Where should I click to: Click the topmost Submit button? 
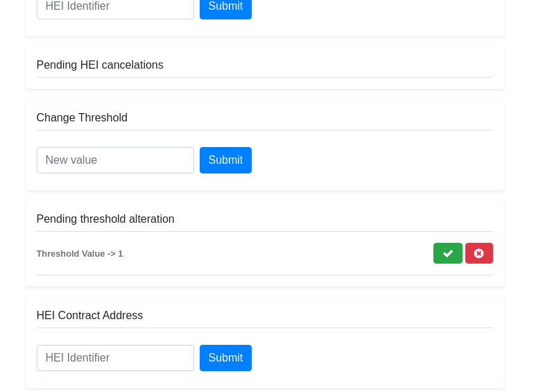coord(225,8)
